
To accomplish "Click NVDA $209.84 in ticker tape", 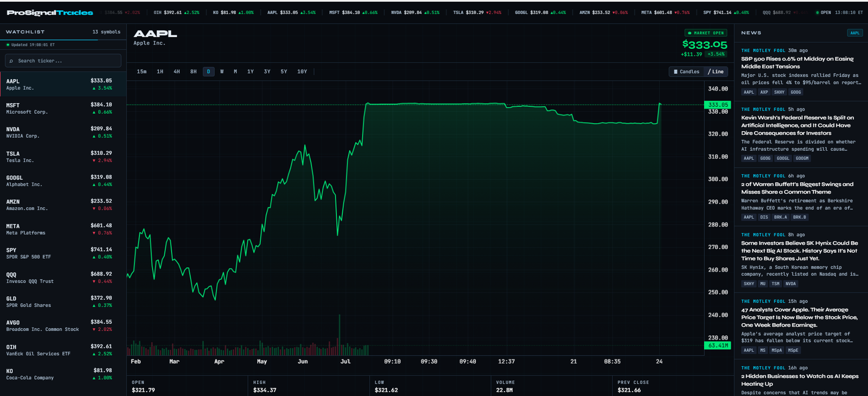I will (x=415, y=12).
